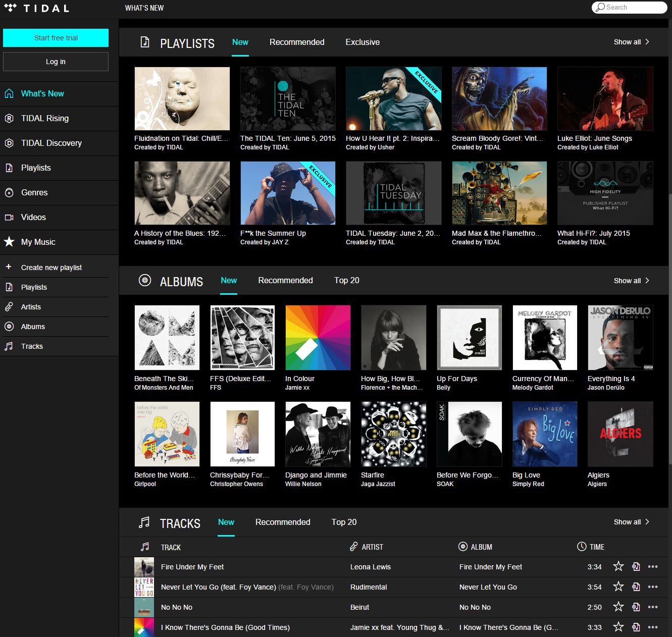The height and width of the screenshot is (637, 672).
Task: Favorite No No No track star
Action: pyautogui.click(x=618, y=607)
